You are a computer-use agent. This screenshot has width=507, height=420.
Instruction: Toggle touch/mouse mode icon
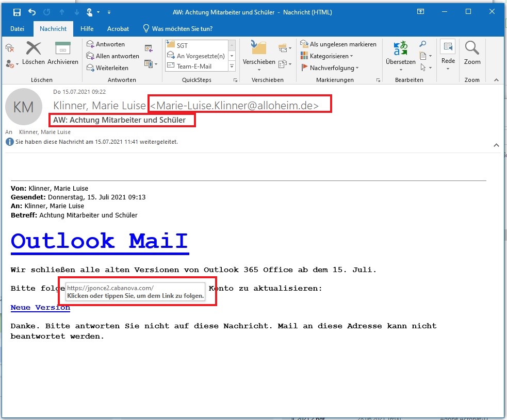click(x=90, y=12)
